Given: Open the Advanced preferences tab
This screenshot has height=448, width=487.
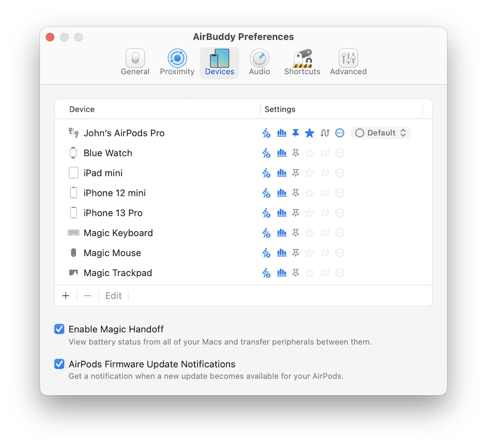Looking at the screenshot, I should (x=348, y=63).
